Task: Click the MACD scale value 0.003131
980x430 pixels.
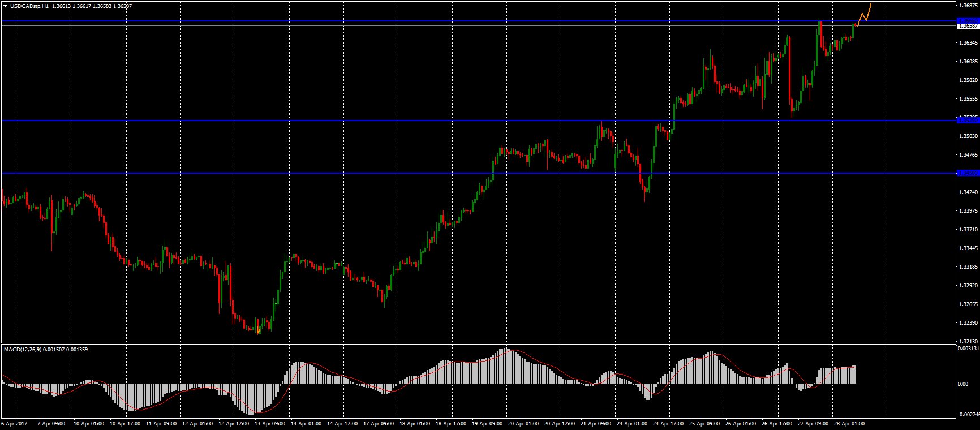Action: tap(968, 349)
